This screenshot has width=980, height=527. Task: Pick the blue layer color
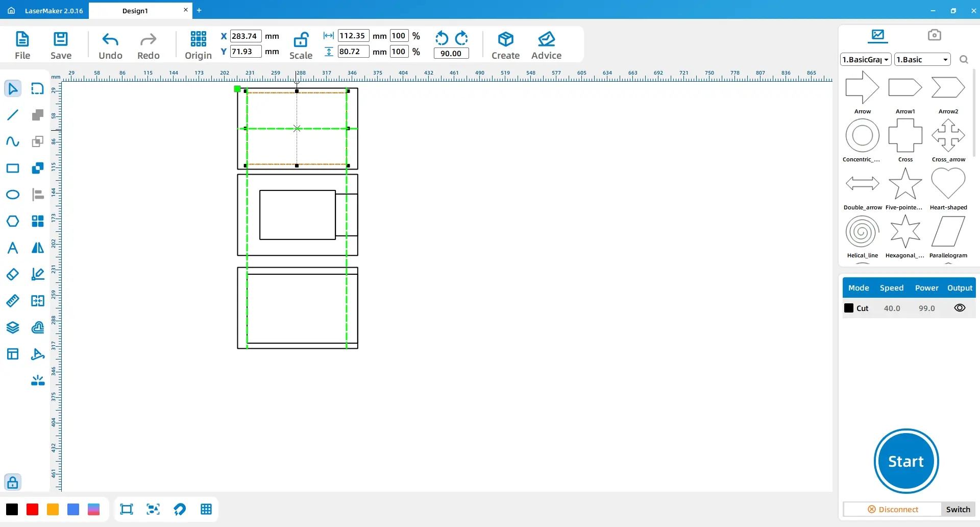pos(73,509)
